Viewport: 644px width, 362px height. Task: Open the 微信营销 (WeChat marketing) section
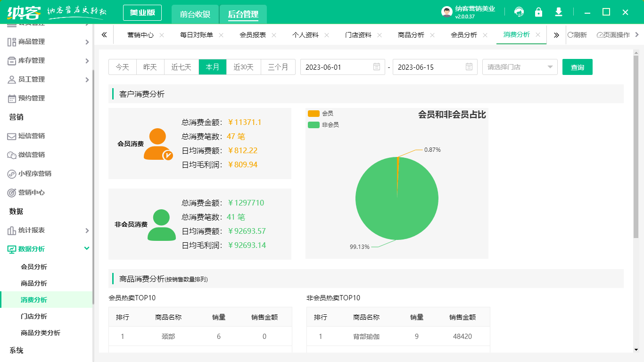coord(33,155)
